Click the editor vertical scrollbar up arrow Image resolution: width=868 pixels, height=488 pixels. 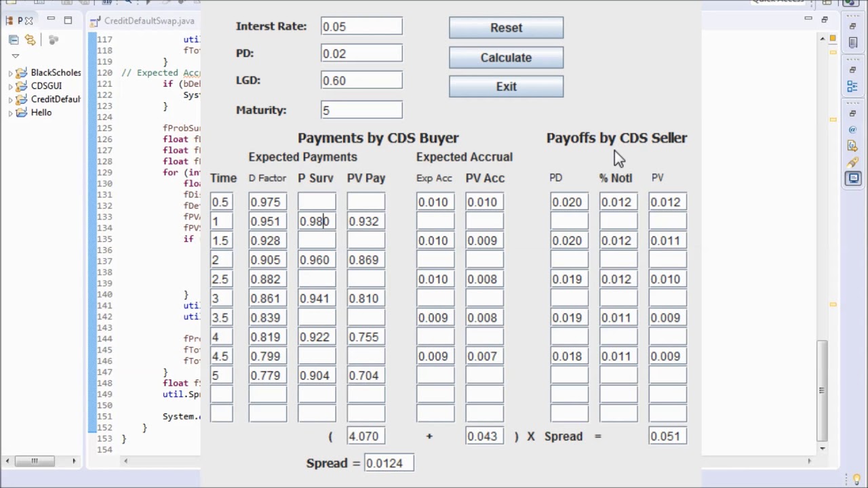(x=823, y=40)
